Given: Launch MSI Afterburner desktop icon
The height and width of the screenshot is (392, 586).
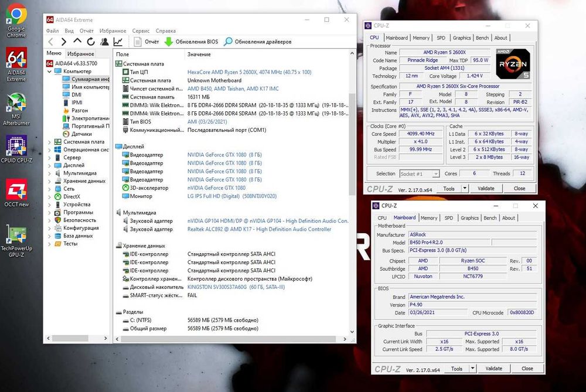Looking at the screenshot, I should (x=16, y=109).
